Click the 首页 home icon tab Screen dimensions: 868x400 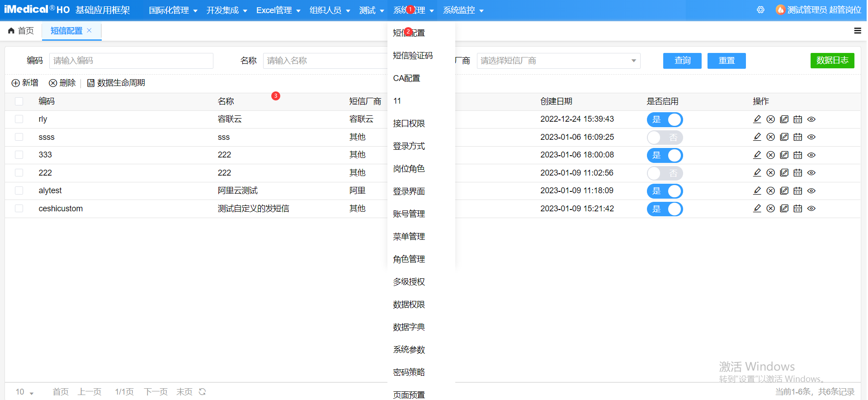coord(21,31)
